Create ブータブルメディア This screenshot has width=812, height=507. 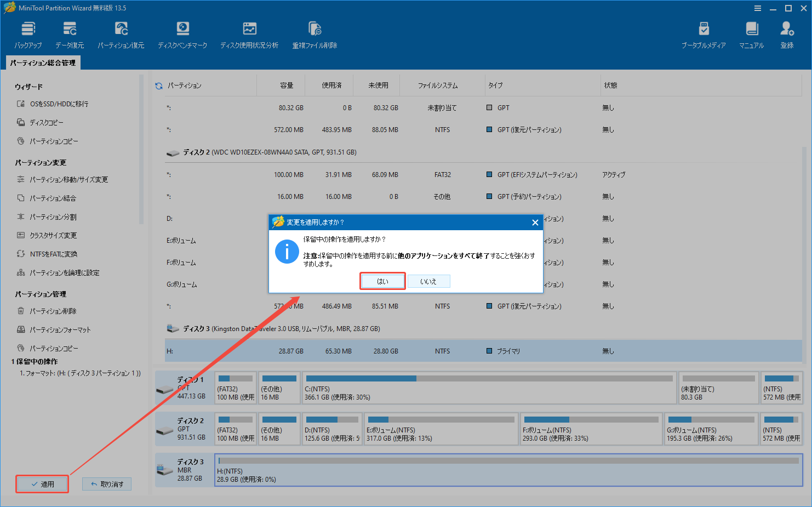[x=703, y=33]
